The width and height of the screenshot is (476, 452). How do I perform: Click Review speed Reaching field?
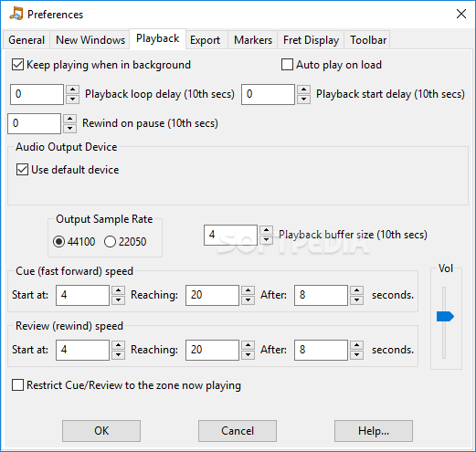[212, 350]
